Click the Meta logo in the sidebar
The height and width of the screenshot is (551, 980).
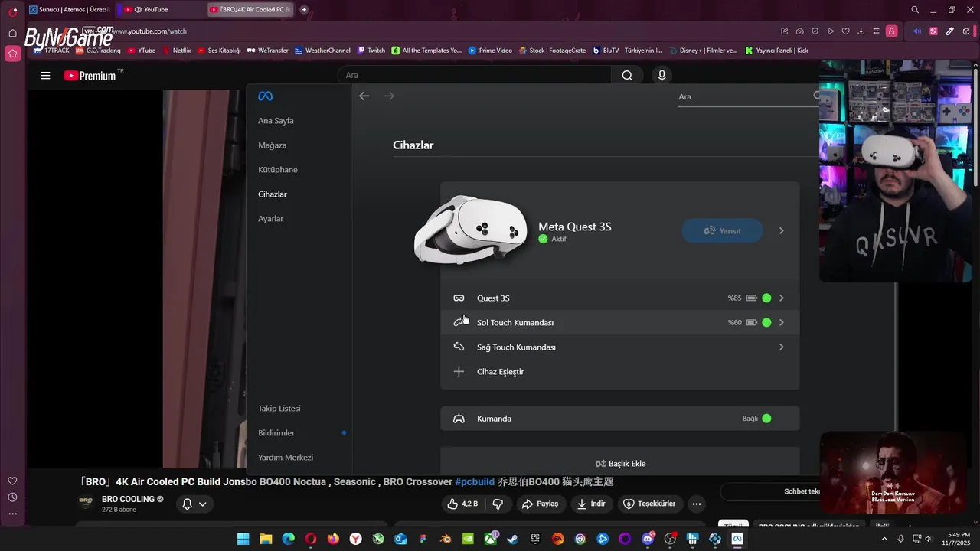pos(265,96)
